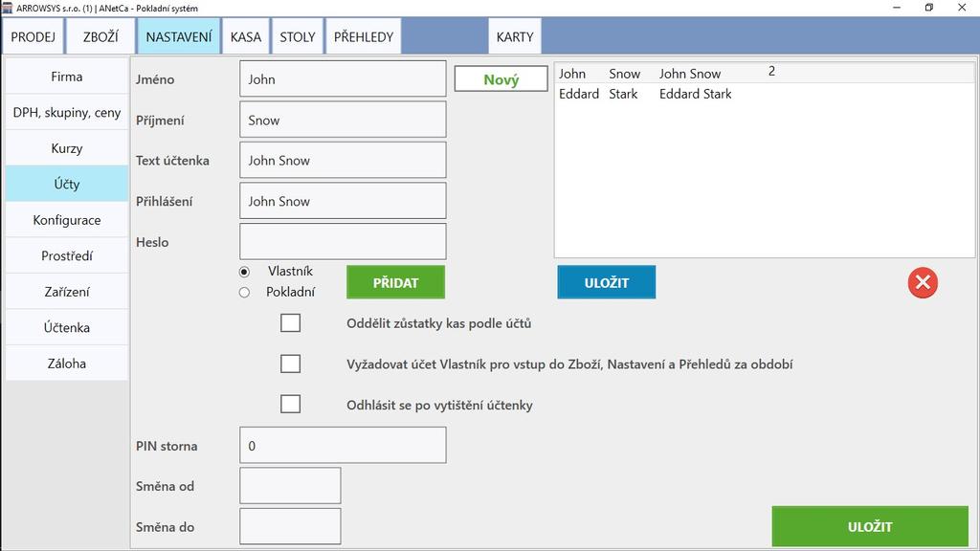This screenshot has width=980, height=551.
Task: Click the Nový button
Action: pyautogui.click(x=501, y=79)
